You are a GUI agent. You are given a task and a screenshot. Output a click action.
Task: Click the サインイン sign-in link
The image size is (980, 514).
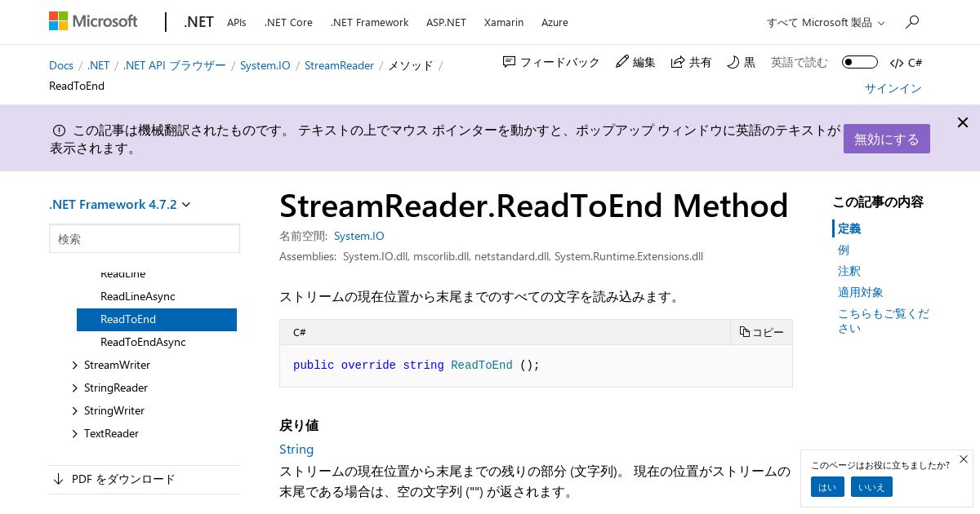coord(893,88)
